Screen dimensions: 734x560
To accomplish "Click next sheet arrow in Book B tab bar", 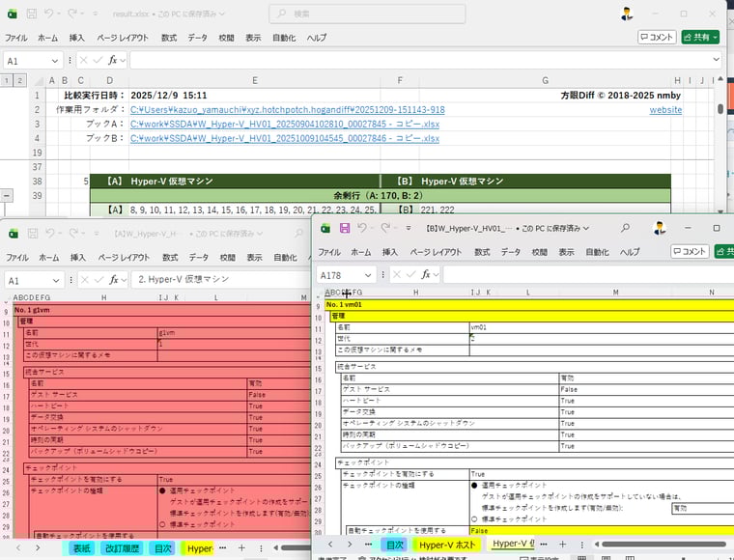I will click(350, 545).
